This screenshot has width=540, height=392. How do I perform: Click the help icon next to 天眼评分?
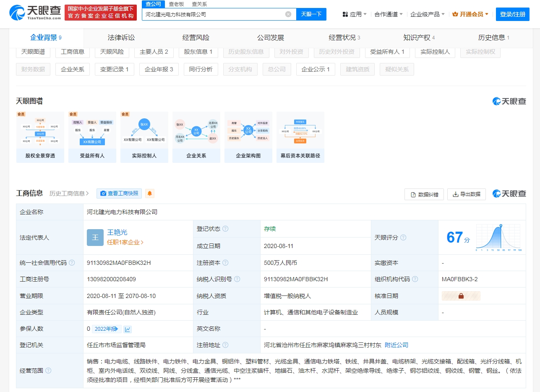click(403, 238)
